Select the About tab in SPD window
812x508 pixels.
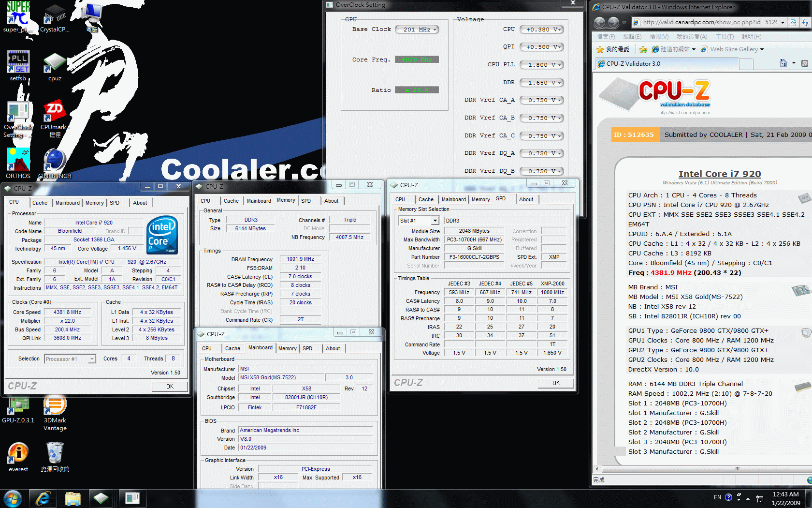pyautogui.click(x=526, y=199)
